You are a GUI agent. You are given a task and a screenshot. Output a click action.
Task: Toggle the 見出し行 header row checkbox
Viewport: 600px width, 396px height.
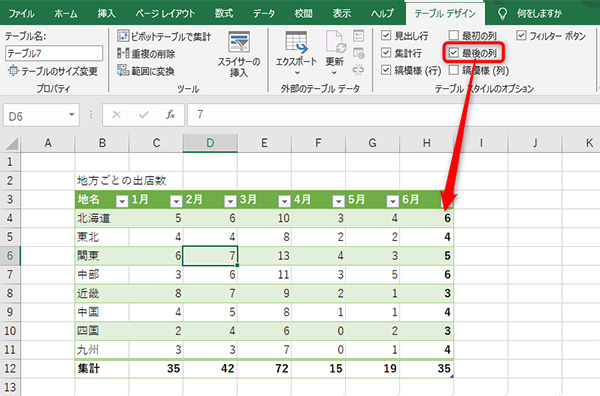pyautogui.click(x=386, y=36)
